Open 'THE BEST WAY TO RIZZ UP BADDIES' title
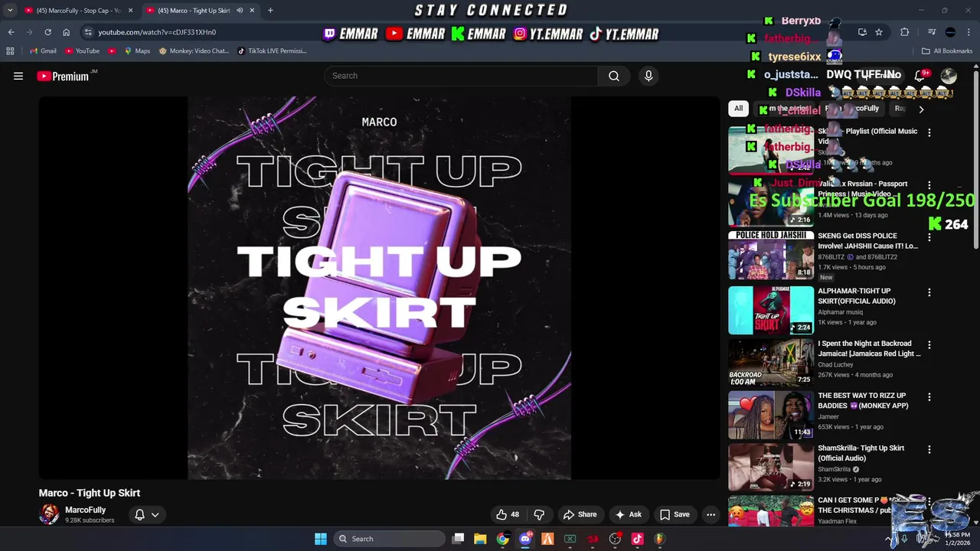Image resolution: width=980 pixels, height=551 pixels. [x=863, y=401]
